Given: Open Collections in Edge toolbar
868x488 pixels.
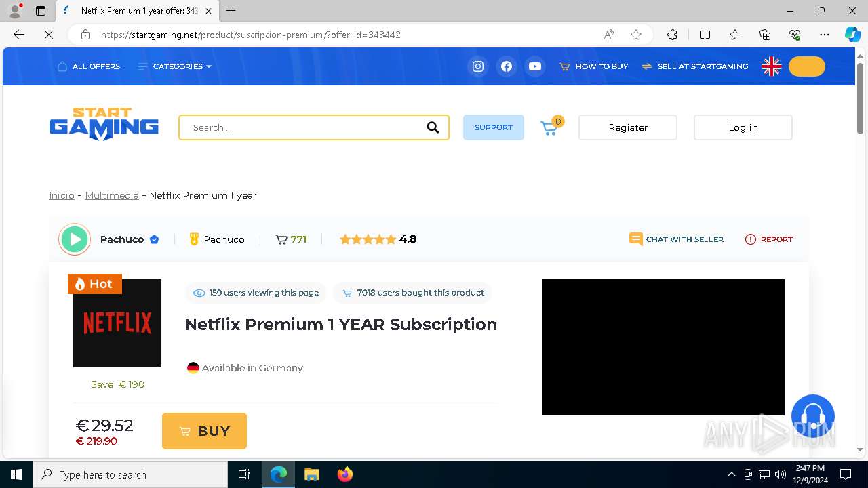Looking at the screenshot, I should [x=765, y=35].
